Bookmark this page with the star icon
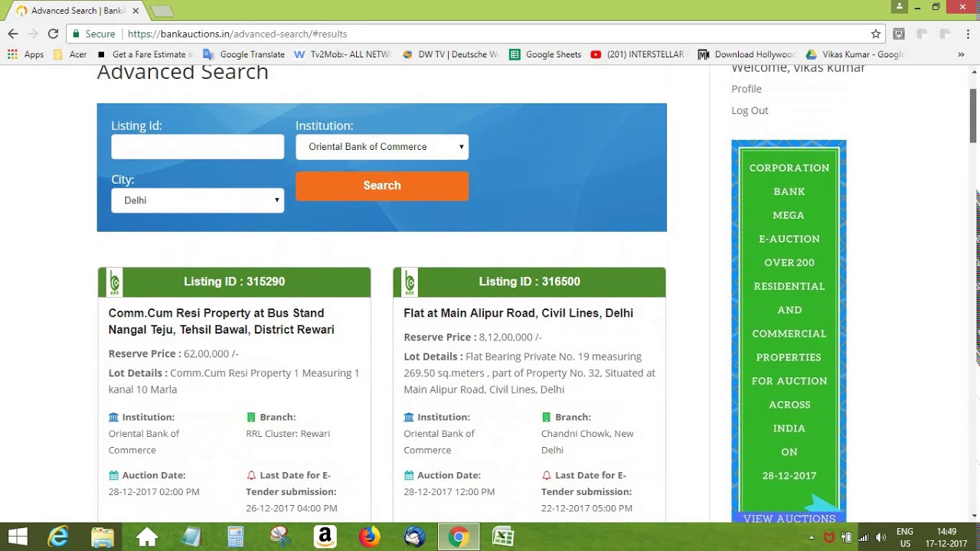Screen dimensions: 980x551 876,34
